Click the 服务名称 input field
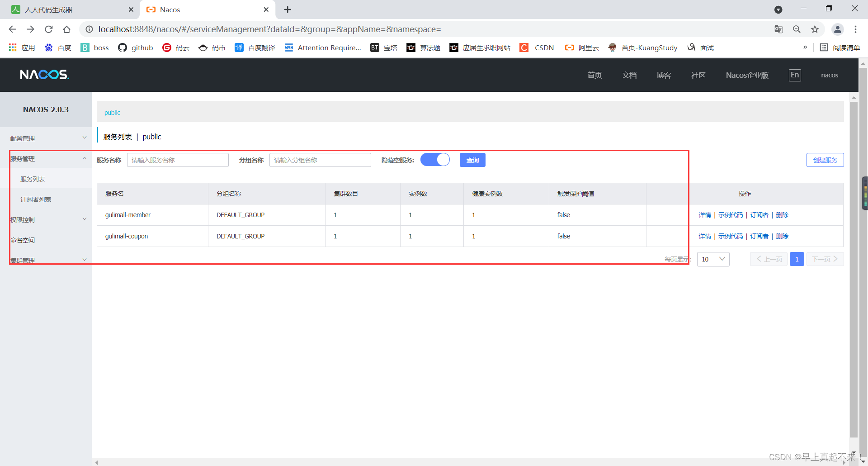The image size is (868, 466). [x=178, y=160]
